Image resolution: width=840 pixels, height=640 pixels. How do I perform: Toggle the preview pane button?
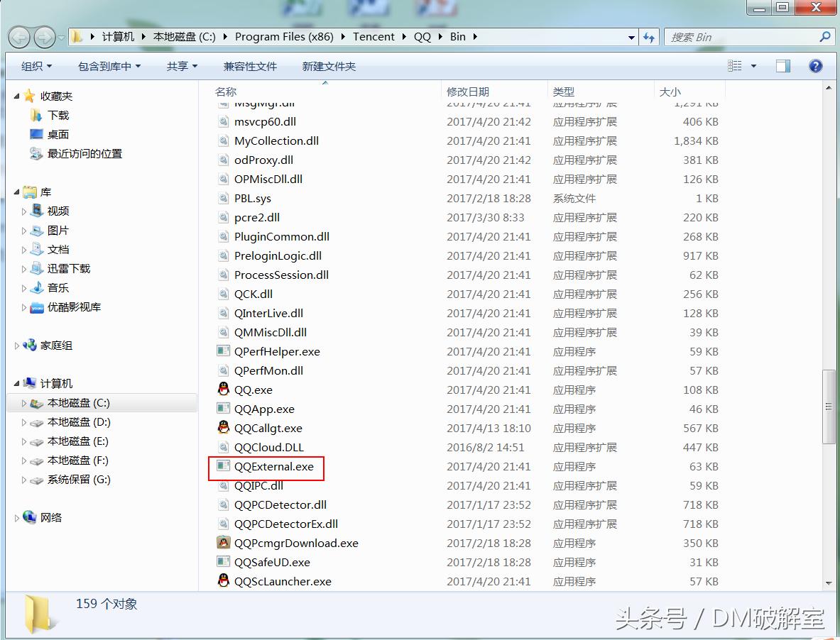coord(782,67)
